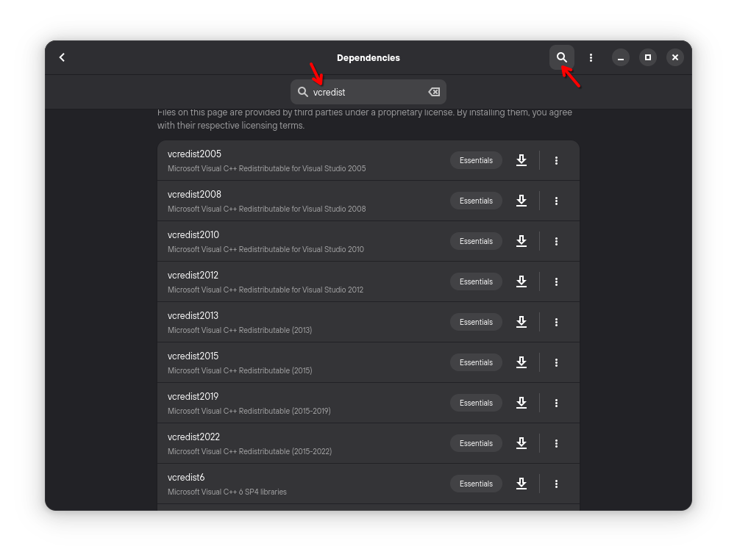The width and height of the screenshot is (737, 560).
Task: Show more options for vcredist2022
Action: (556, 443)
